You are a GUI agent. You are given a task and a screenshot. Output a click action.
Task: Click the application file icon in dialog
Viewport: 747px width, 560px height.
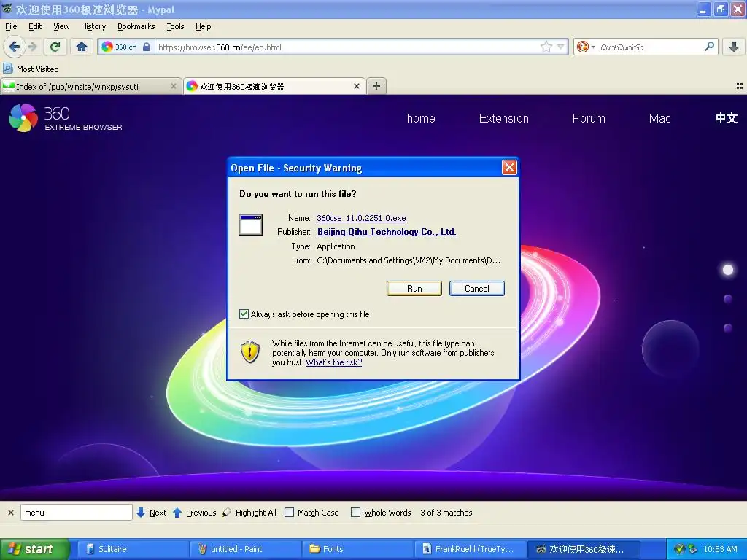click(251, 225)
